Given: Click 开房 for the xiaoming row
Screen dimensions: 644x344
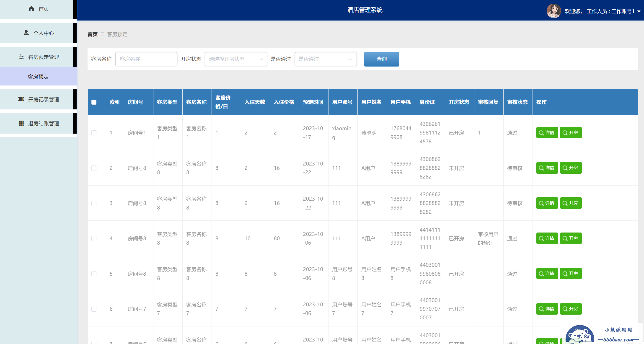Looking at the screenshot, I should click(x=571, y=132).
